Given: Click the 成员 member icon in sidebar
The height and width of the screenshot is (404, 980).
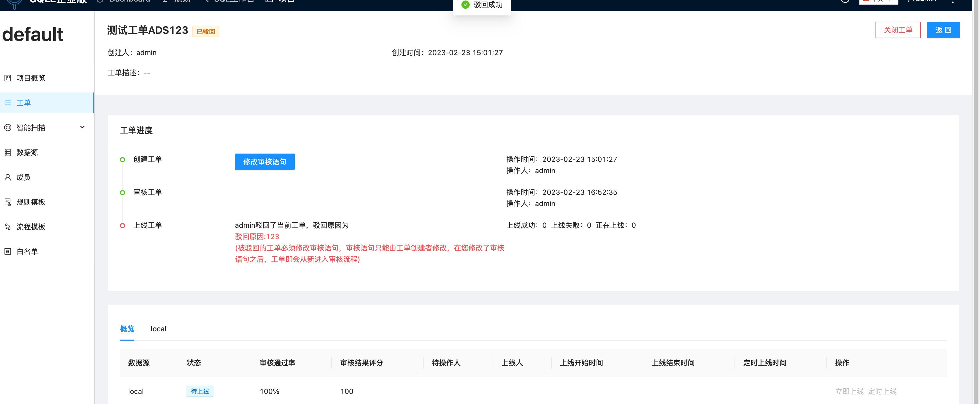Looking at the screenshot, I should (8, 177).
